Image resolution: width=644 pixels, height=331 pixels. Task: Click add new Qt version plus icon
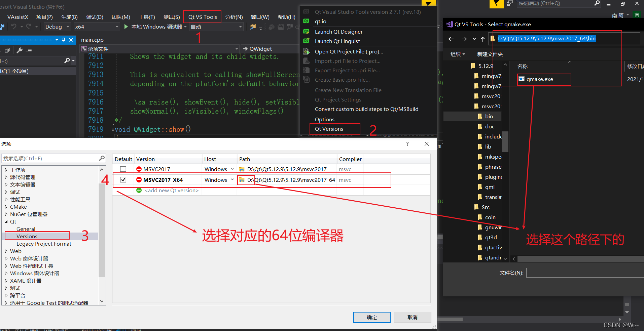click(x=139, y=190)
